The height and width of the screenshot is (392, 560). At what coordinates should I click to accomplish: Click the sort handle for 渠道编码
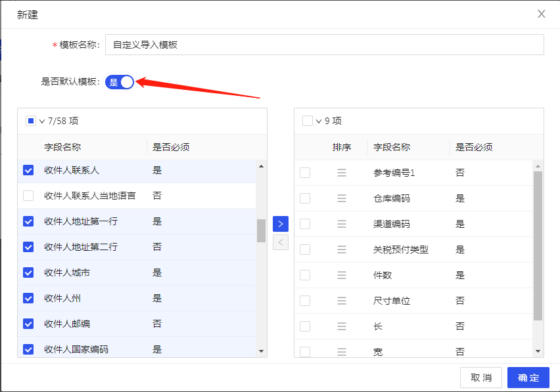click(342, 224)
